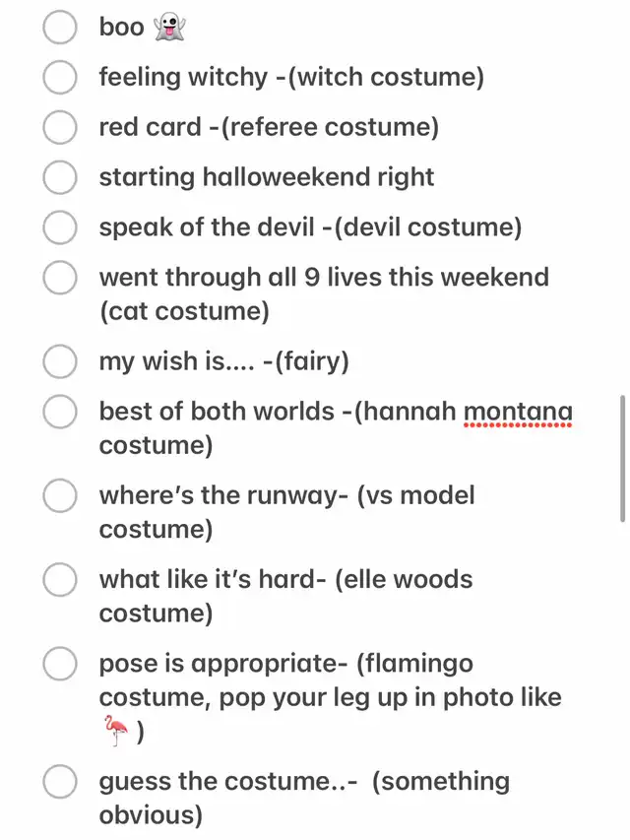Image resolution: width=630 pixels, height=840 pixels.
Task: Check off the 'boo' item circle
Action: point(60,27)
